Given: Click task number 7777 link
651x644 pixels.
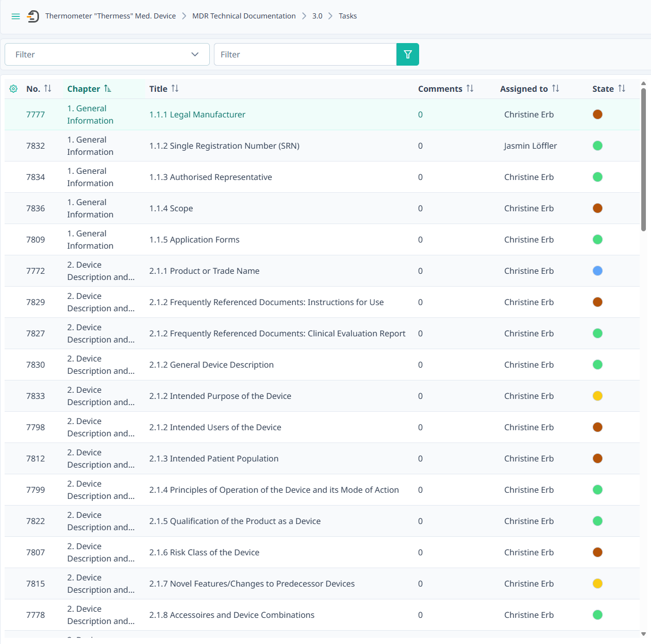Looking at the screenshot, I should [x=35, y=114].
